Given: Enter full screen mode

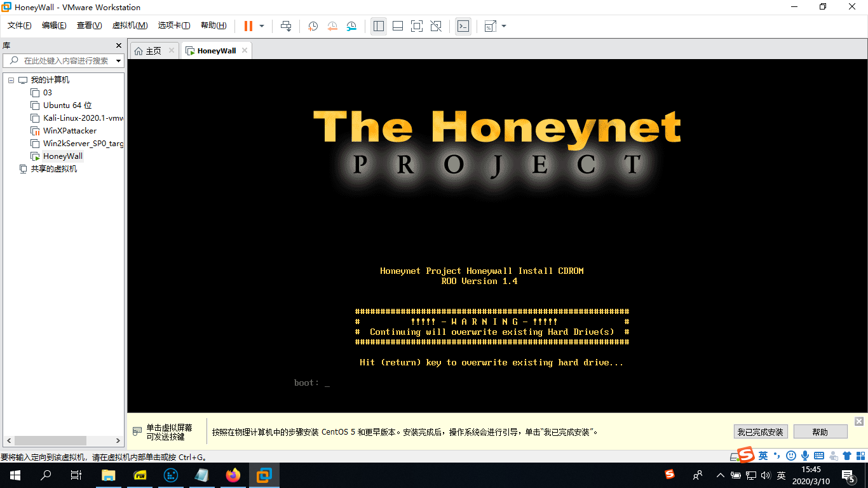Looking at the screenshot, I should (x=417, y=26).
